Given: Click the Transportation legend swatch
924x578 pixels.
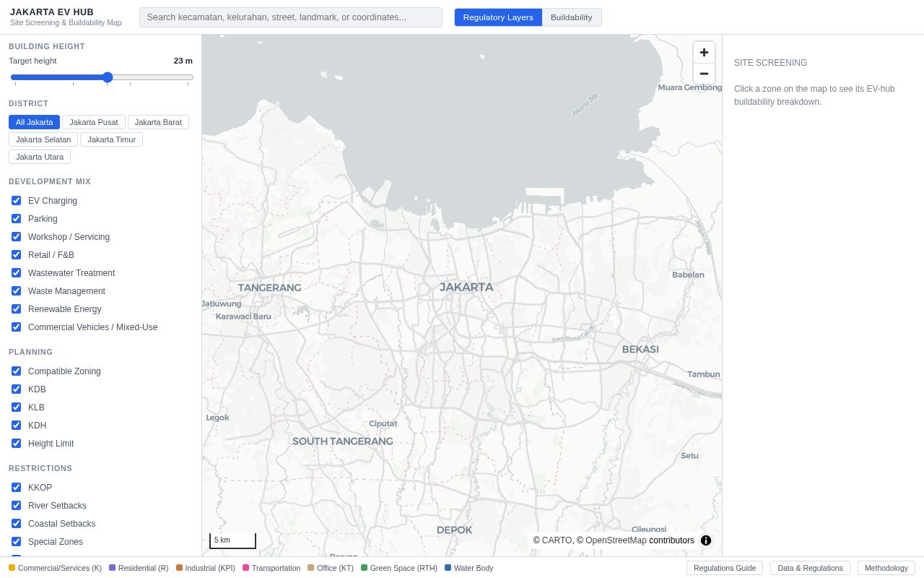Looking at the screenshot, I should tap(245, 568).
